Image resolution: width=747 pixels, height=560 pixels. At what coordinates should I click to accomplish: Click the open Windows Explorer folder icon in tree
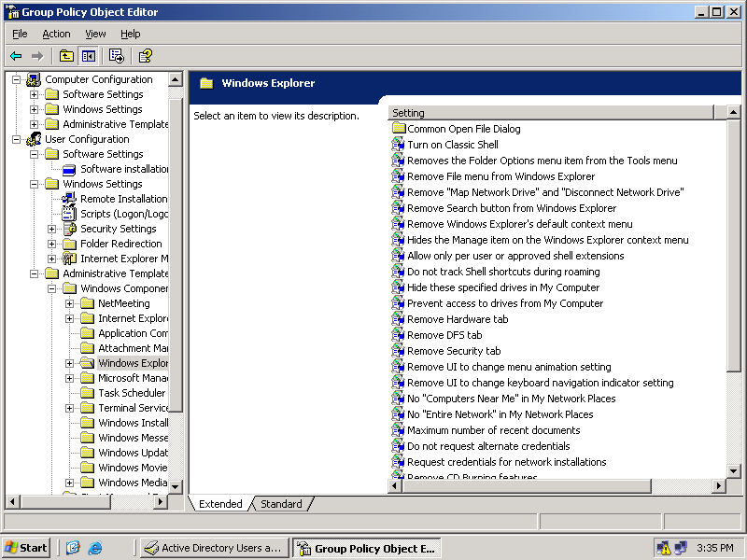[x=87, y=363]
